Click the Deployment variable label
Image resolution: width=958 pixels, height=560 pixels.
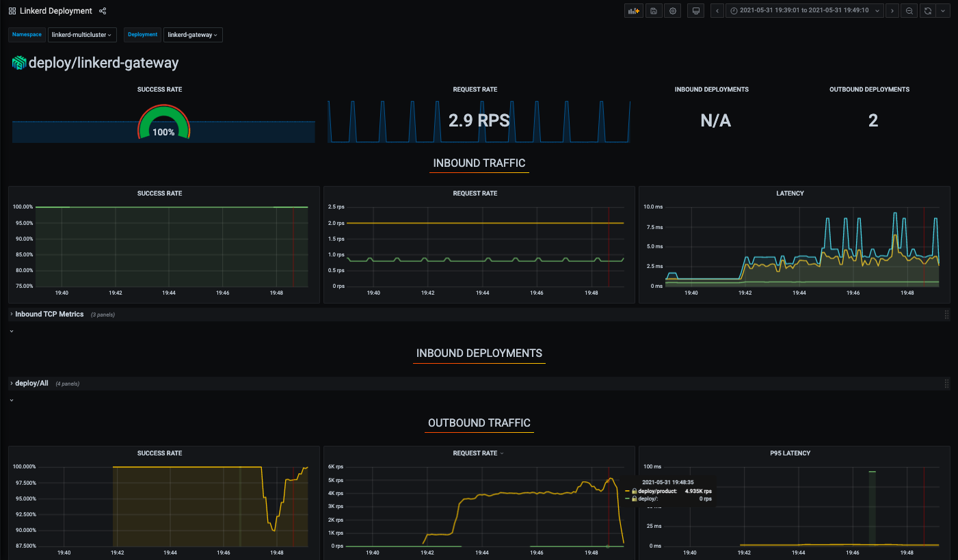(142, 34)
